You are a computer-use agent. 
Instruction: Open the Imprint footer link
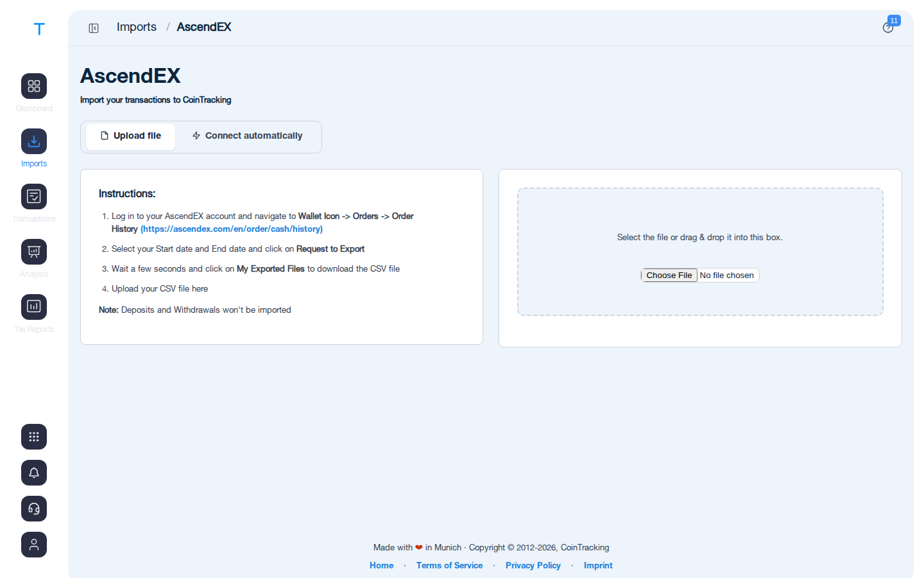[598, 566]
